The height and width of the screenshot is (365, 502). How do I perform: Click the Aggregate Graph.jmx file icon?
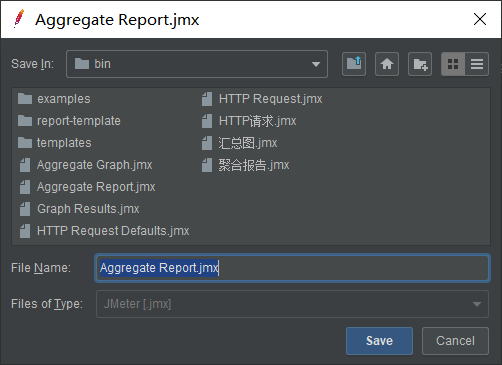25,165
